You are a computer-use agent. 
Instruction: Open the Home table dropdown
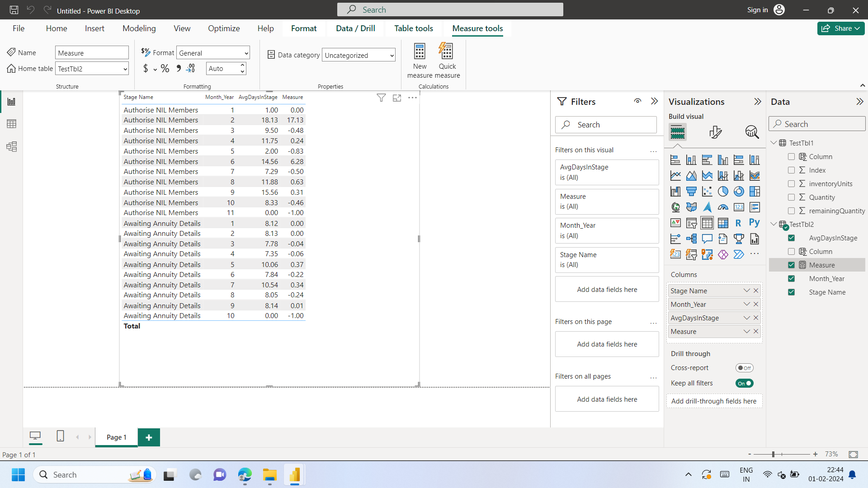coord(92,69)
